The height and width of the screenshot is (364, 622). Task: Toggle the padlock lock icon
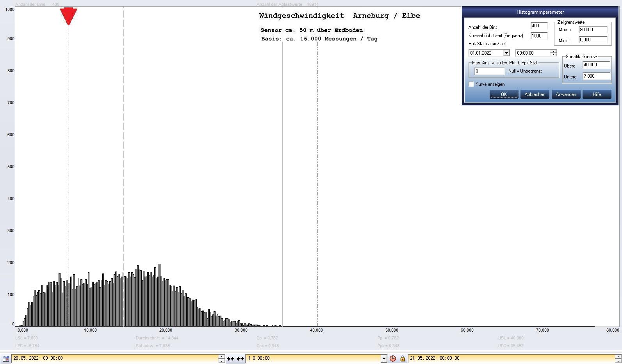click(403, 359)
